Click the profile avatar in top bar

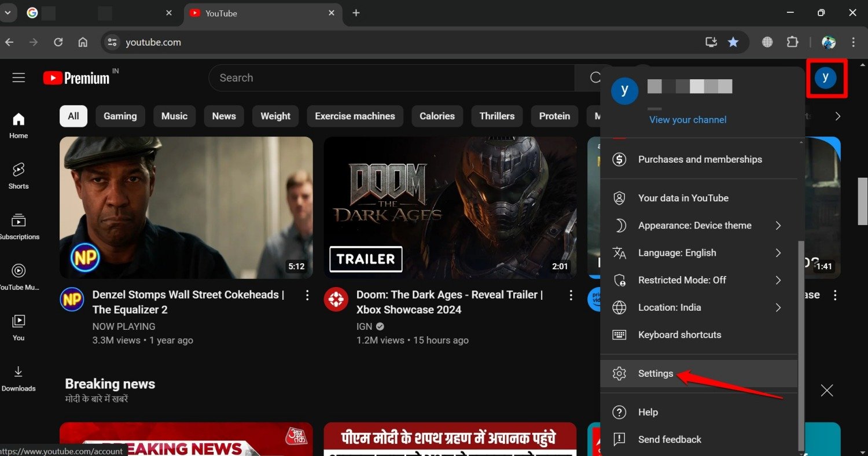point(826,78)
